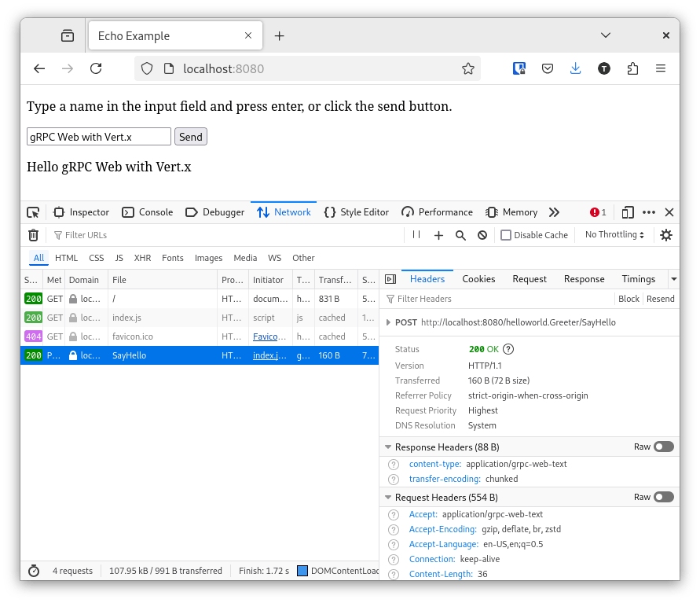
Task: Open network search magnifier
Action: click(x=460, y=235)
